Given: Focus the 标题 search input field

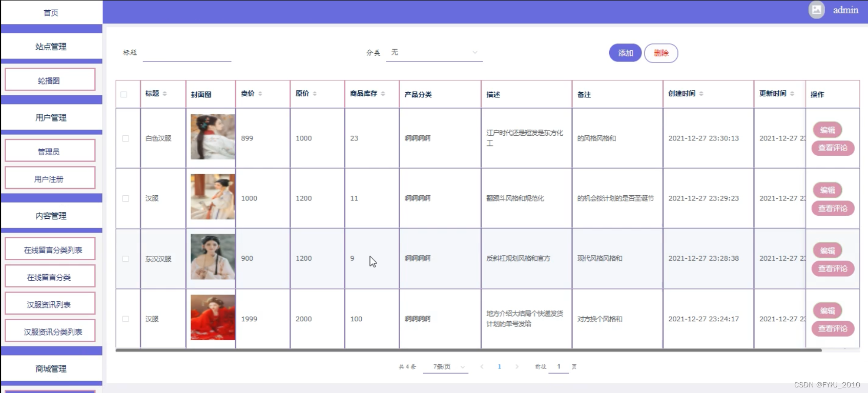Looking at the screenshot, I should [x=187, y=53].
